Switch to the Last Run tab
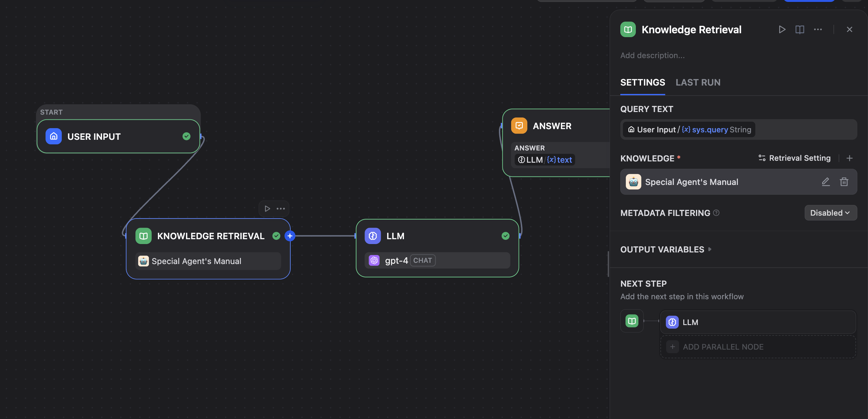Image resolution: width=868 pixels, height=419 pixels. click(698, 82)
